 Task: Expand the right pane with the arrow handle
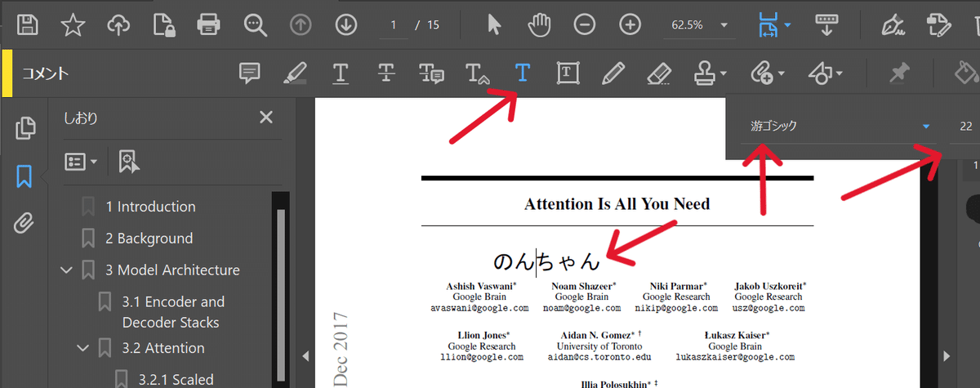pos(947,356)
